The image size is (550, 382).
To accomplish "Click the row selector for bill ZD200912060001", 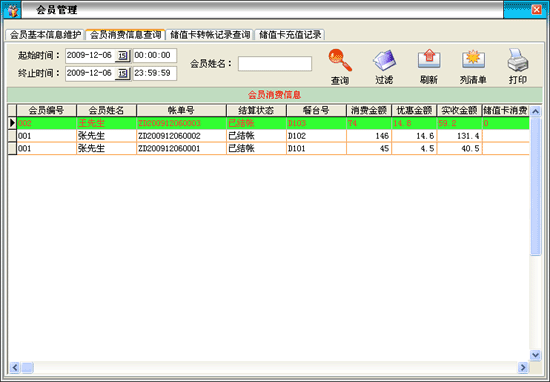I will pyautogui.click(x=12, y=148).
